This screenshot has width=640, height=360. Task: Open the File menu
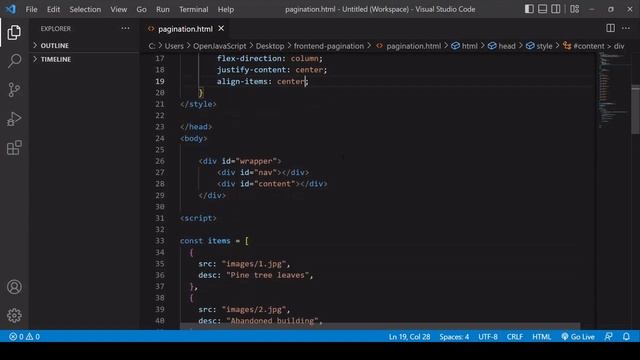(x=31, y=9)
